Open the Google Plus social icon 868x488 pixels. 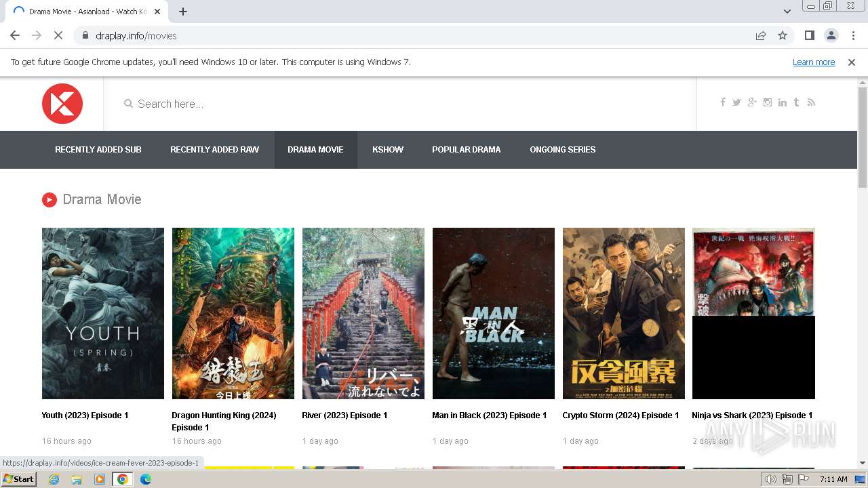click(752, 102)
